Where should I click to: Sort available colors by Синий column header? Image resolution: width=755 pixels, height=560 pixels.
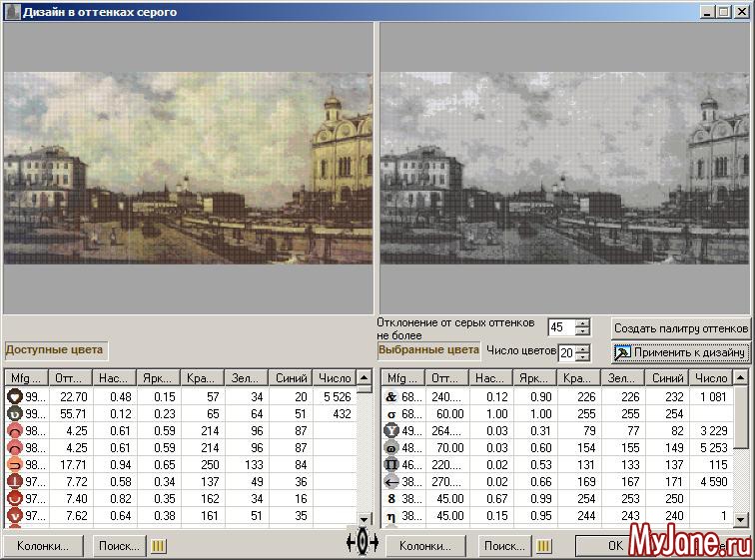[290, 378]
